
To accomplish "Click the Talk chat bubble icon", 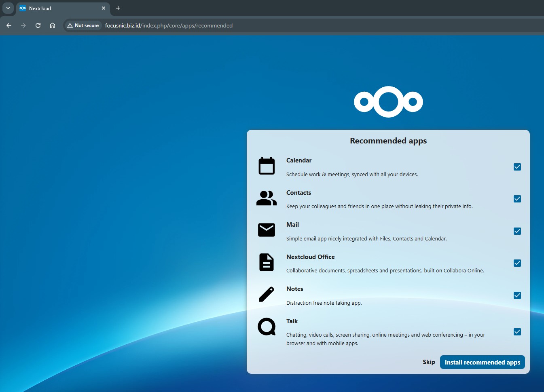I will pyautogui.click(x=267, y=327).
